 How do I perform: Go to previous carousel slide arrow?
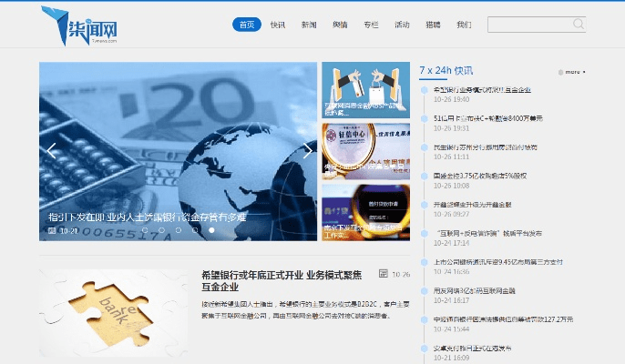[52, 151]
